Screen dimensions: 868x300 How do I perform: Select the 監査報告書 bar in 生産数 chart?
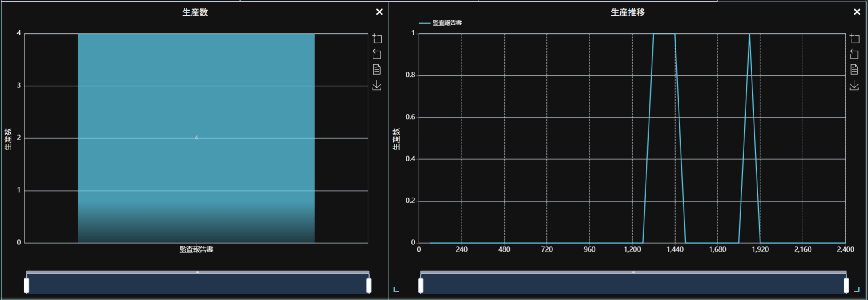click(196, 138)
